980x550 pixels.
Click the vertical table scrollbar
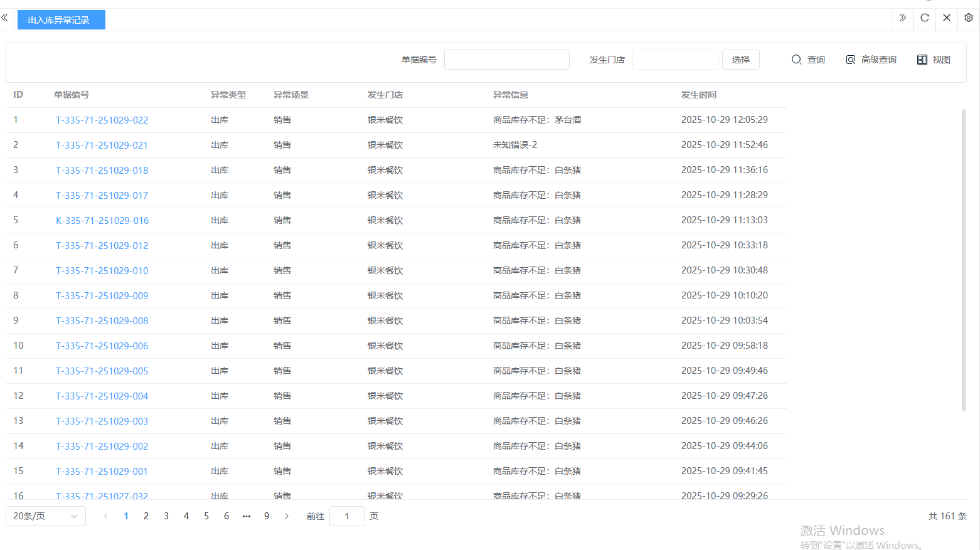963,260
